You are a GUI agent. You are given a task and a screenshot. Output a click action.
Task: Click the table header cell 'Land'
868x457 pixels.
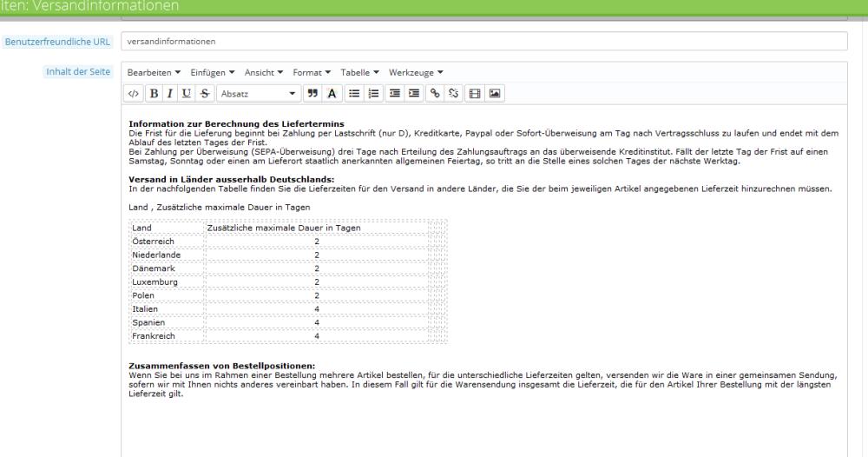tap(168, 228)
